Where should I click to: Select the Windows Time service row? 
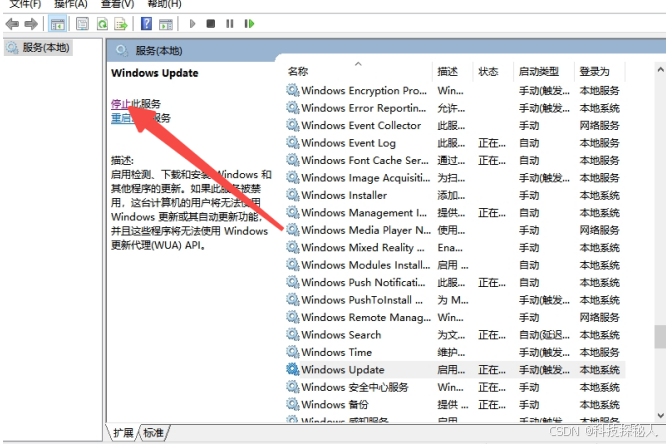tap(454, 352)
